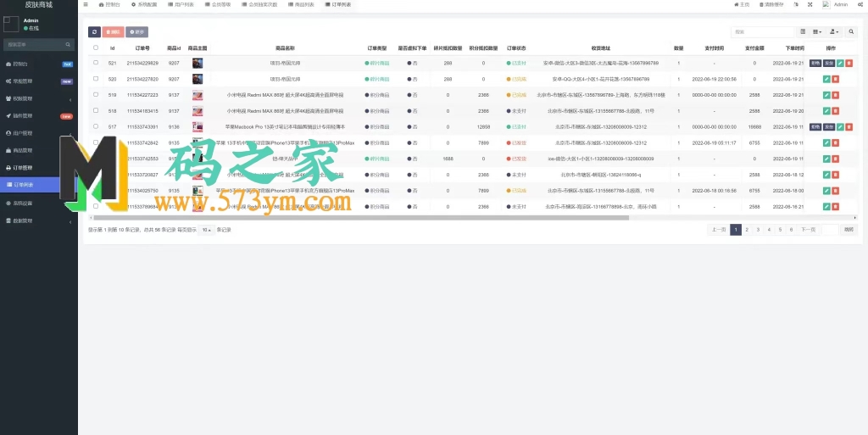Delete order row with Id 517

click(849, 127)
